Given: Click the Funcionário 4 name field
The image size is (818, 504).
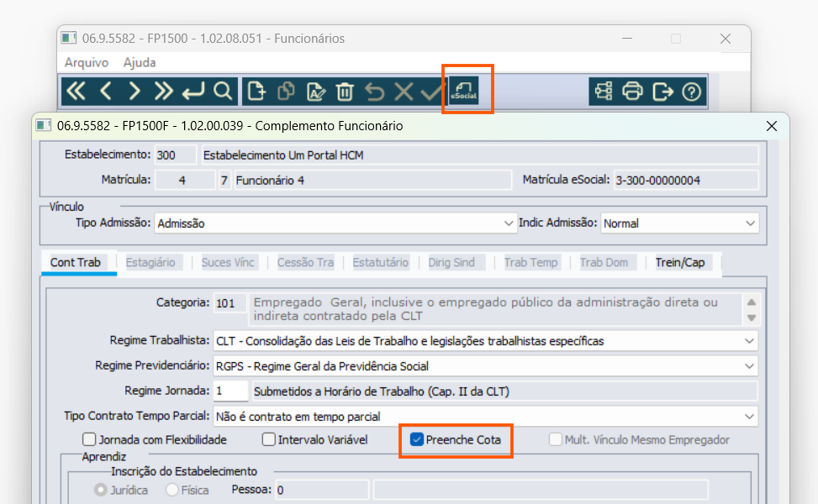Looking at the screenshot, I should 372,181.
